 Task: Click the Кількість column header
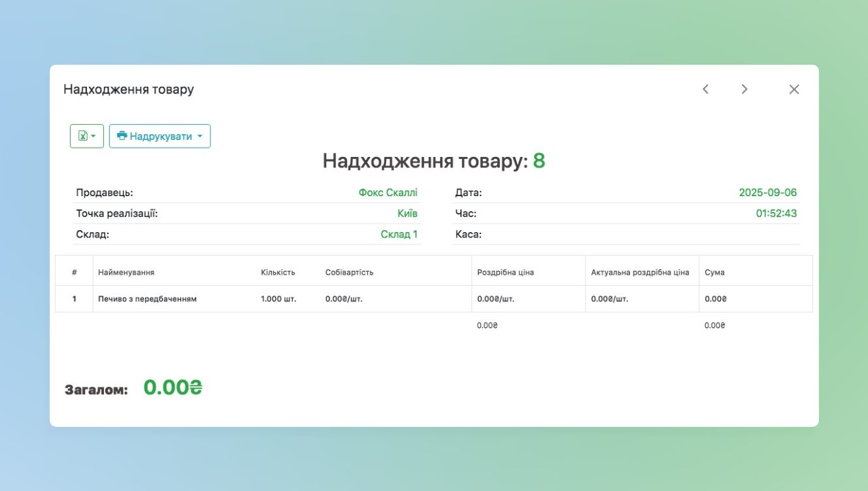278,273
